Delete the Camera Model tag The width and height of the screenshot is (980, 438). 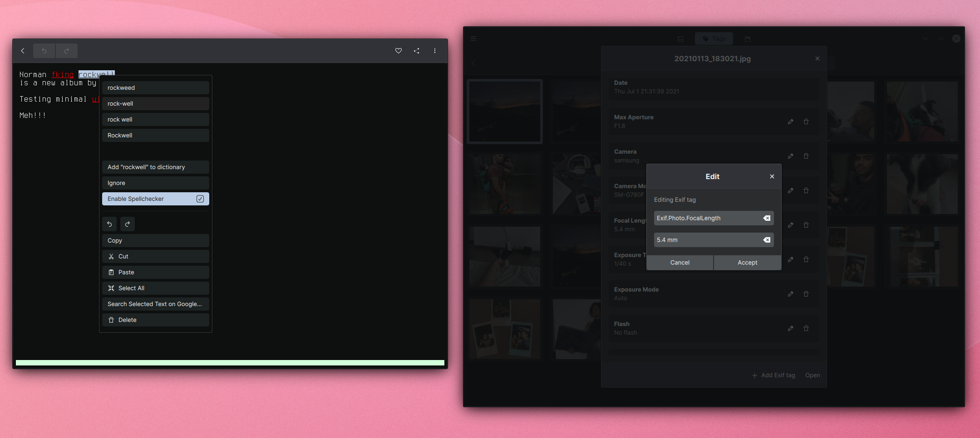tap(806, 190)
